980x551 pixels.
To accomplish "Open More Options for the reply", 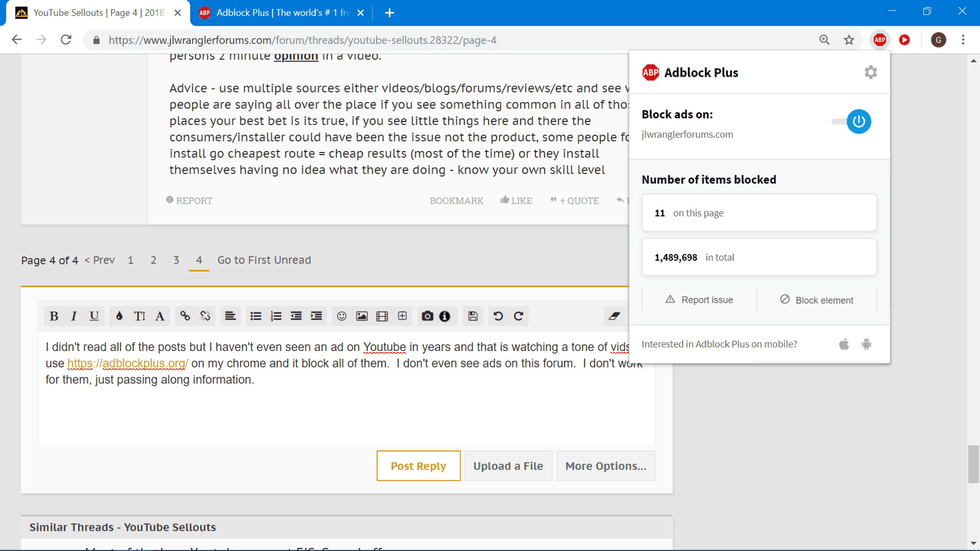I will (x=606, y=466).
